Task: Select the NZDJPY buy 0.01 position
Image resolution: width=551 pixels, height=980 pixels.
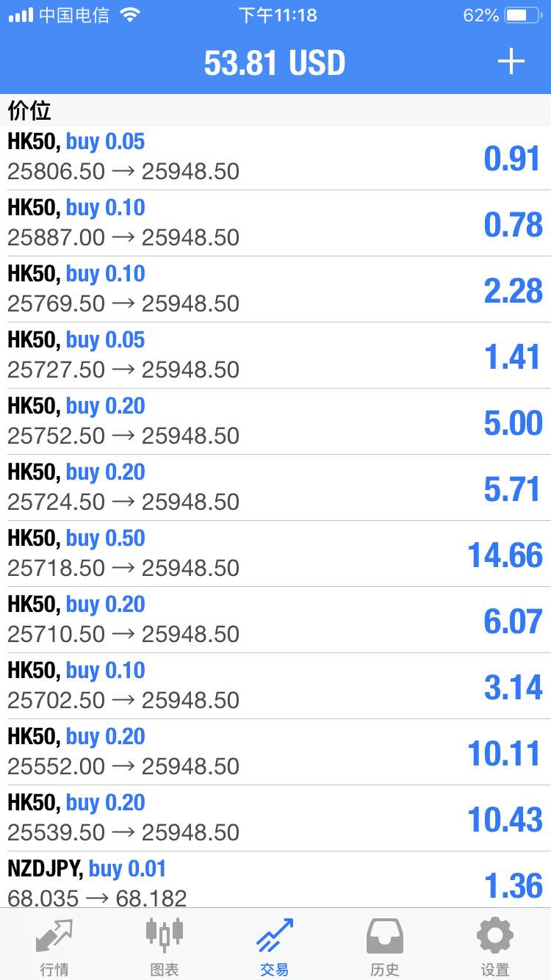Action: pyautogui.click(x=275, y=880)
